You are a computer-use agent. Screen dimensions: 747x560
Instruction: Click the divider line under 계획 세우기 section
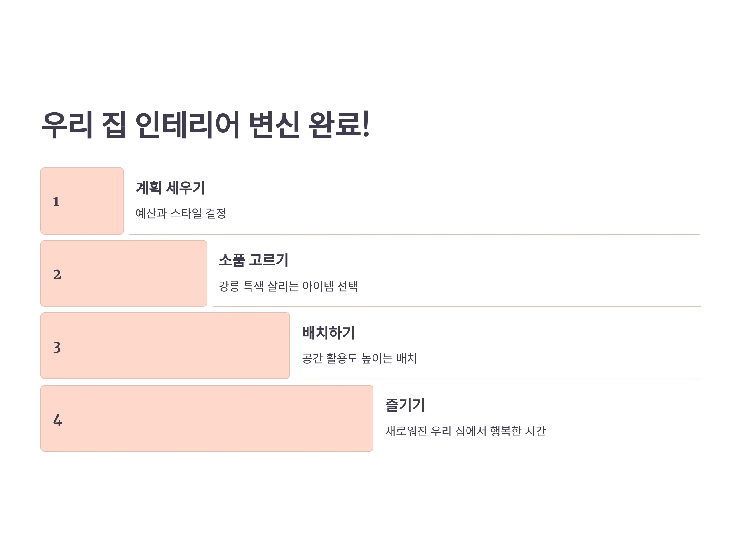click(415, 235)
